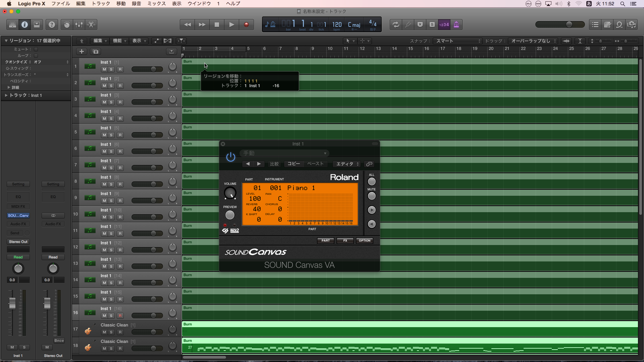Screen dimensions: 644x362
Task: Toggle the Catch playhead button
Action: click(181, 41)
